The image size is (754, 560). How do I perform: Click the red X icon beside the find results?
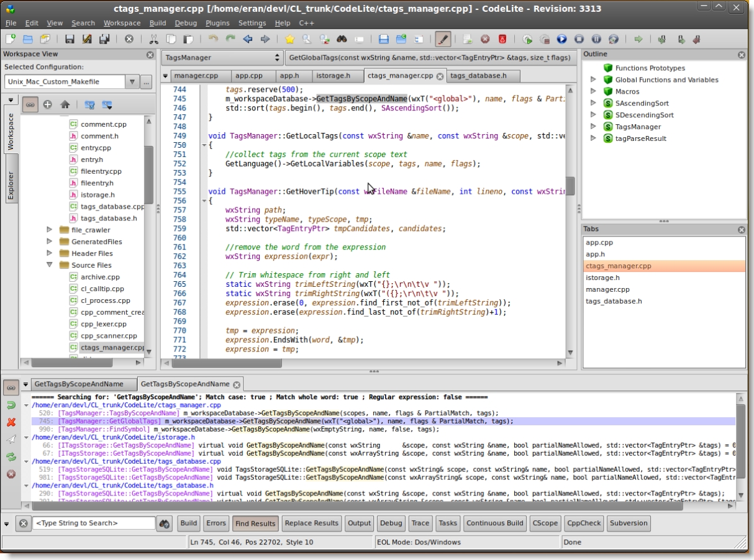click(x=11, y=422)
